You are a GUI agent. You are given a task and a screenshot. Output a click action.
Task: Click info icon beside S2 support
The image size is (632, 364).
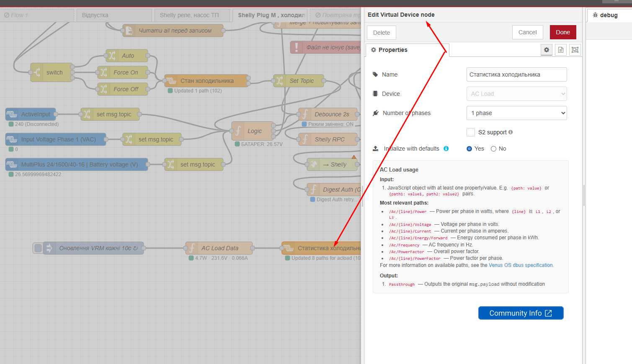point(511,132)
